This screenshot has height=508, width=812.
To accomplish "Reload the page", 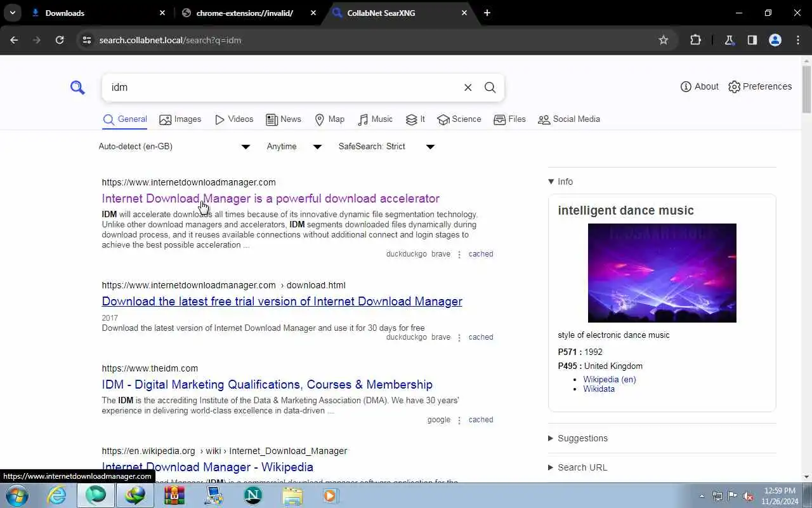I will pyautogui.click(x=60, y=40).
